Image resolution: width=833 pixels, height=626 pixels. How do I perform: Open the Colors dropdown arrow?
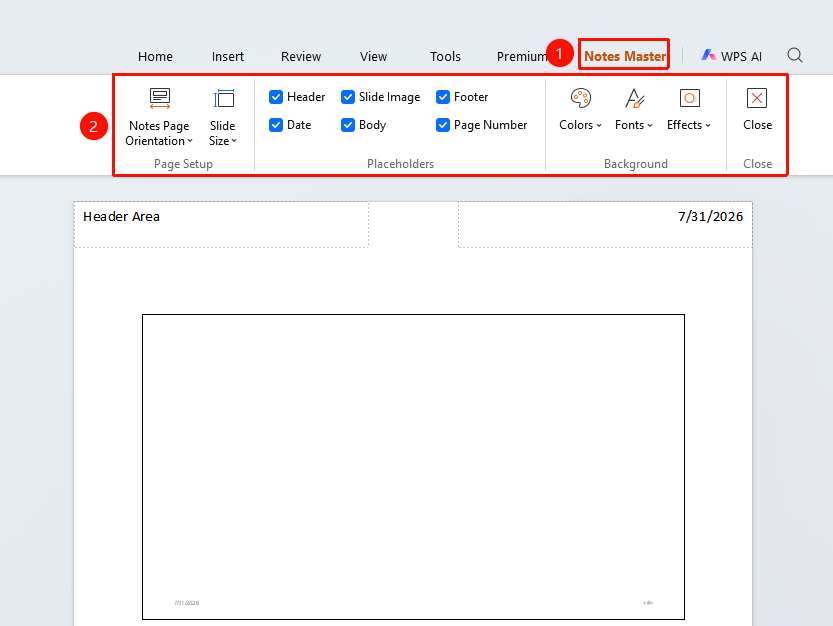599,125
